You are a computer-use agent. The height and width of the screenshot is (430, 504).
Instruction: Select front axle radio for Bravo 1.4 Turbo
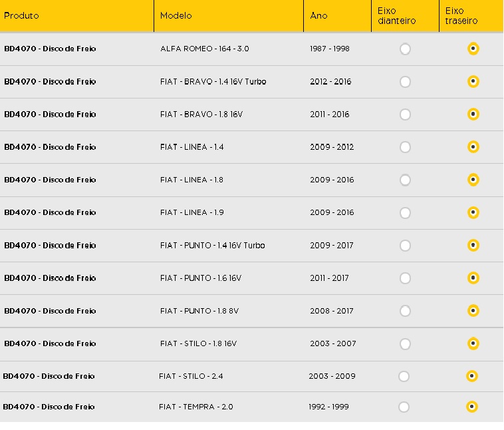405,82
